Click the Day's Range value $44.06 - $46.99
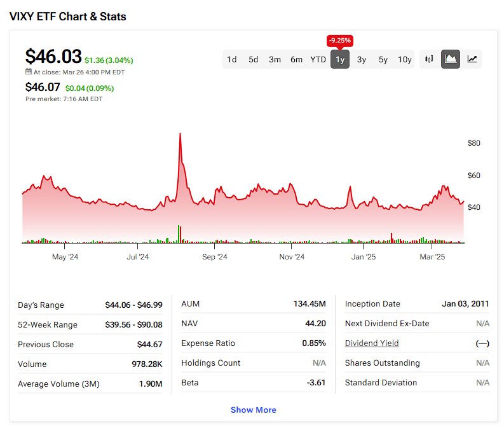504x428 pixels. (133, 305)
